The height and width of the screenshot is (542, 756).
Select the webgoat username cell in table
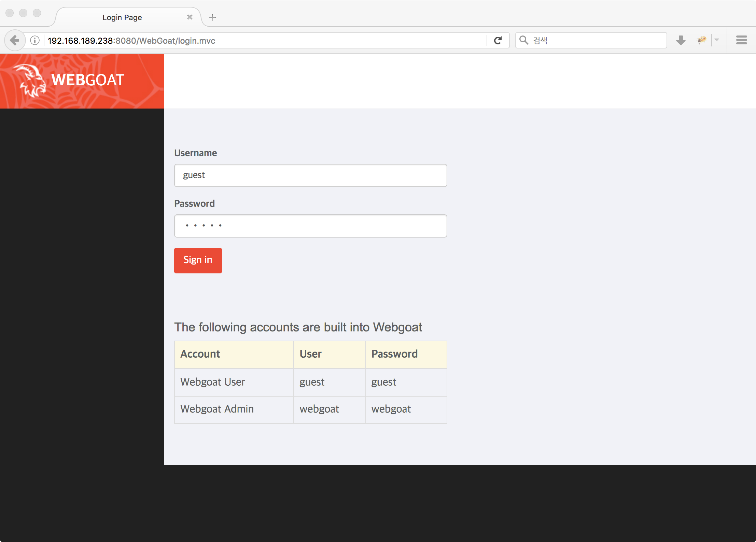pos(330,410)
